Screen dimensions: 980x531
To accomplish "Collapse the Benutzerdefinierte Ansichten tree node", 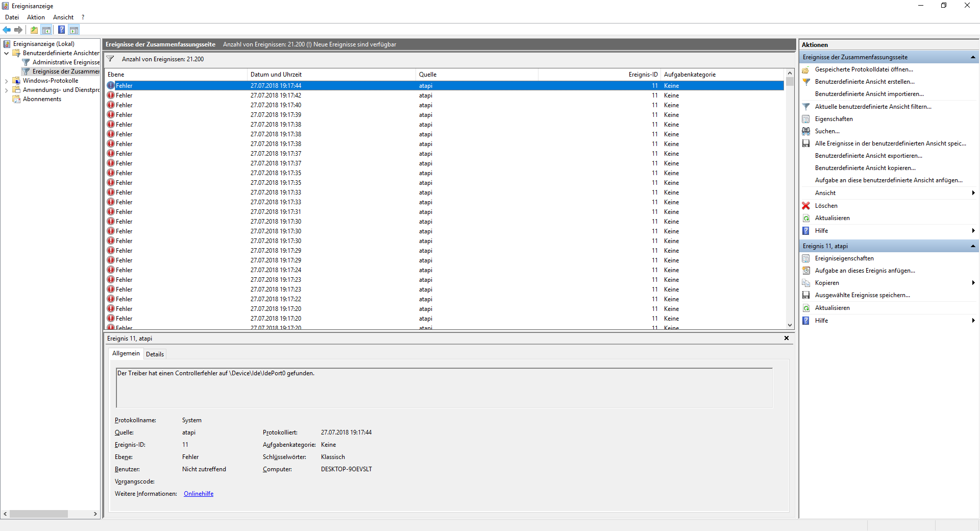I will tap(6, 53).
